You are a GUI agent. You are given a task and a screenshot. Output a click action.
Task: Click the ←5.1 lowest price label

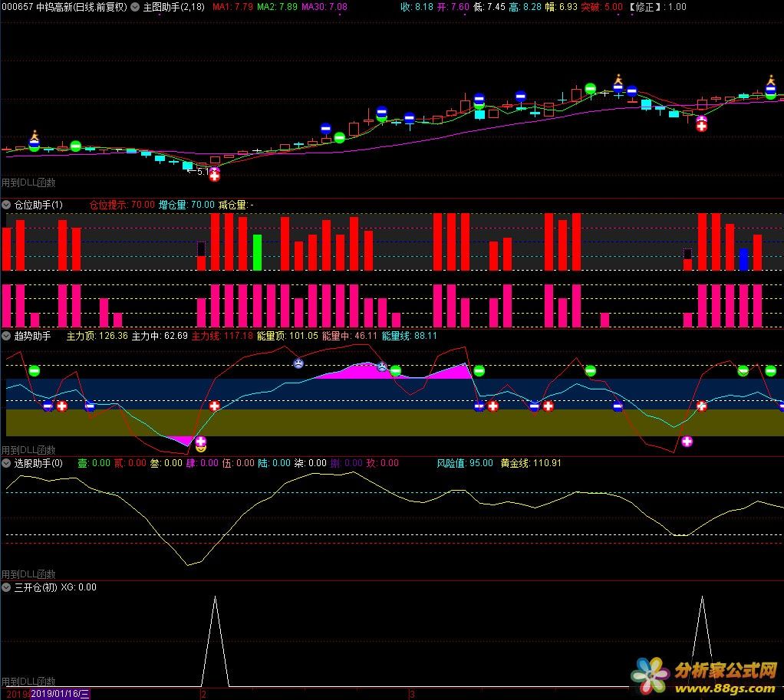(197, 172)
